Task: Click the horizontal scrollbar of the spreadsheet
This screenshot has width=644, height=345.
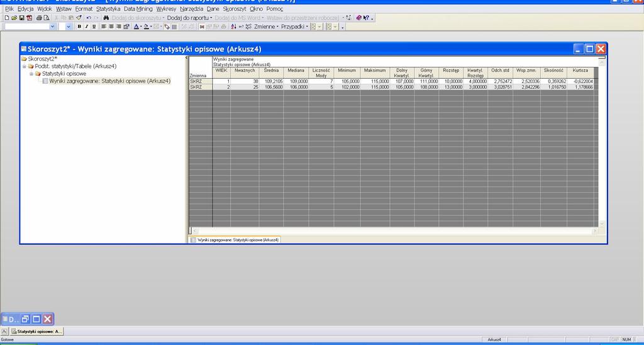Action: pyautogui.click(x=394, y=232)
